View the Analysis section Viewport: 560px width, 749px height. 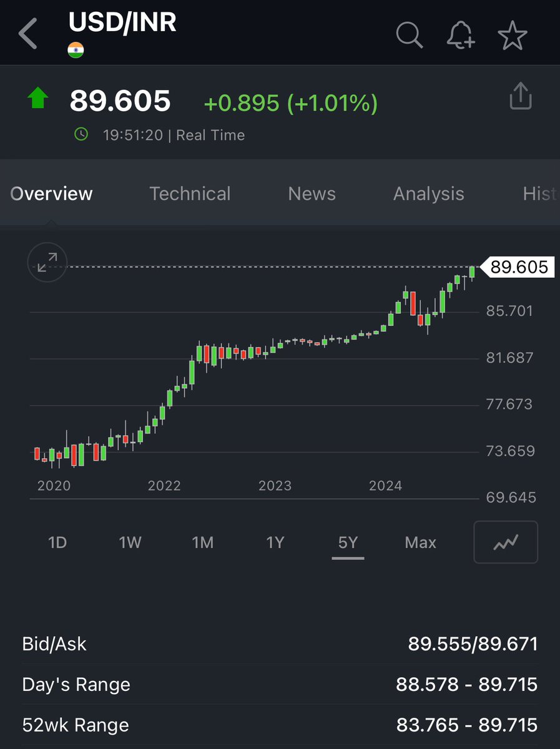point(428,193)
